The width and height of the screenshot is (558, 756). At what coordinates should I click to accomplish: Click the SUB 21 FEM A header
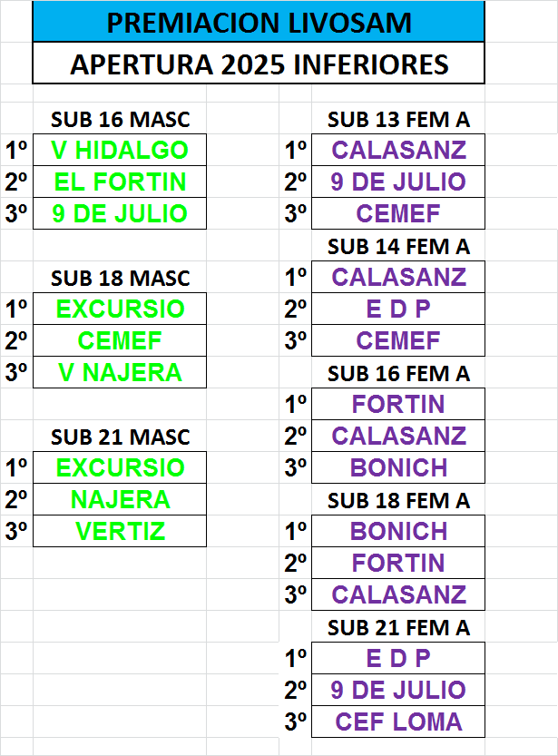click(398, 627)
